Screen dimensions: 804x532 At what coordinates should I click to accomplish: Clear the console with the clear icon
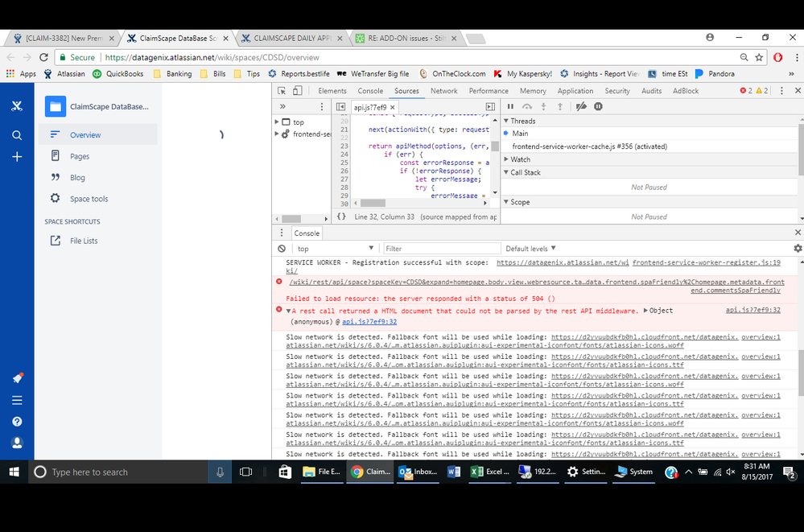tap(282, 249)
